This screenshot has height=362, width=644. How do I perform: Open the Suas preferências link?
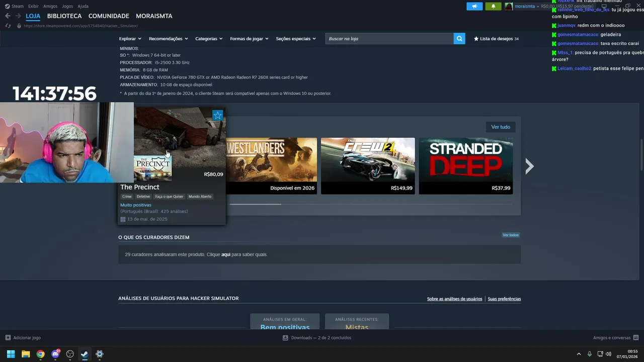click(504, 299)
